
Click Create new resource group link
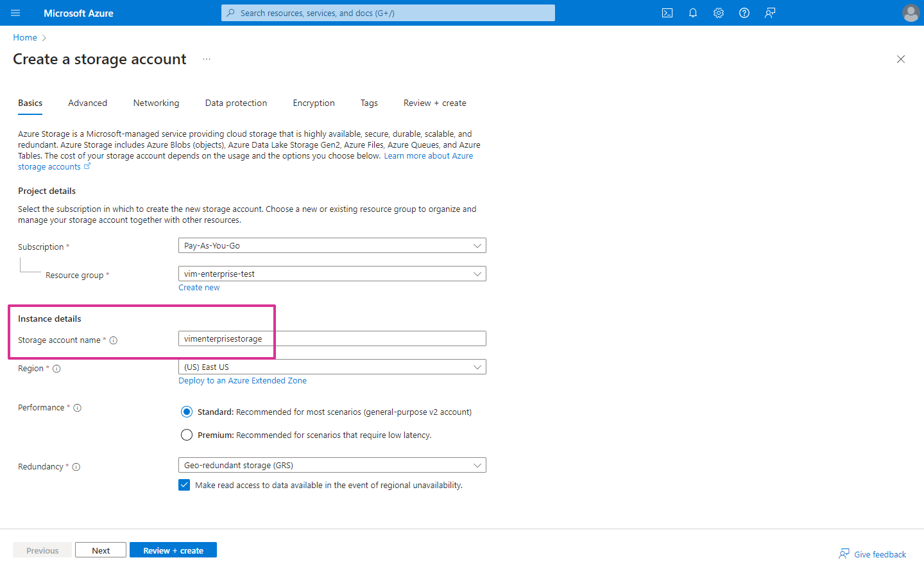tap(199, 287)
